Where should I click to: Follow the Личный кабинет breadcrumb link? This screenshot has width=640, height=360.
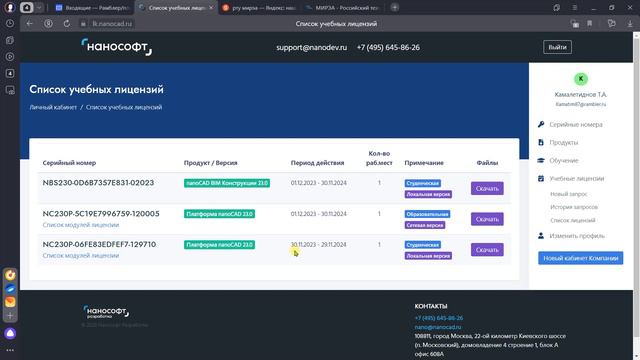[53, 107]
